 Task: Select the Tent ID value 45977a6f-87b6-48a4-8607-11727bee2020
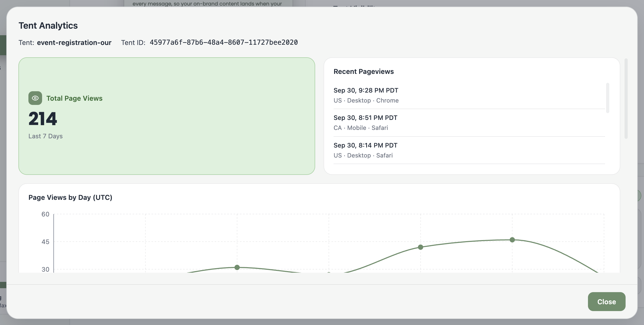224,42
